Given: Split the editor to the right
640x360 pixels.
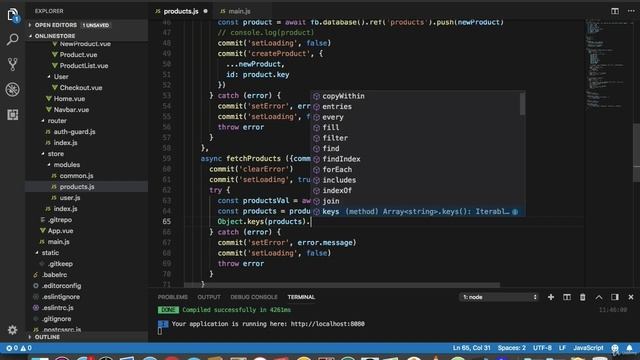Looking at the screenshot, I should (615, 11).
